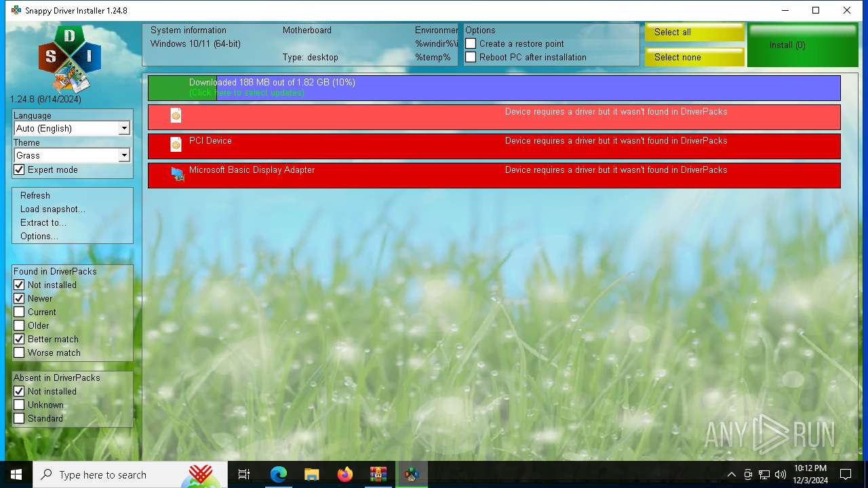
Task: Open the Language dropdown
Action: [x=72, y=128]
